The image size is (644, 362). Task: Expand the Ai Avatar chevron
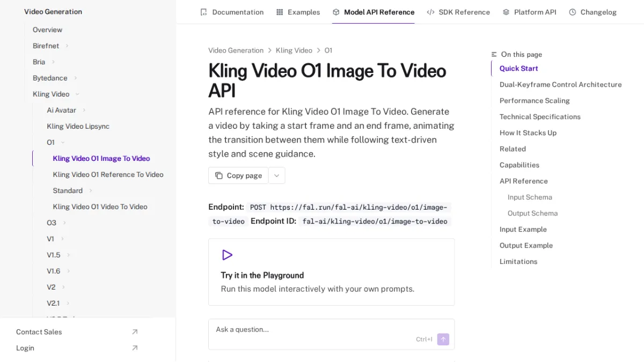84,110
